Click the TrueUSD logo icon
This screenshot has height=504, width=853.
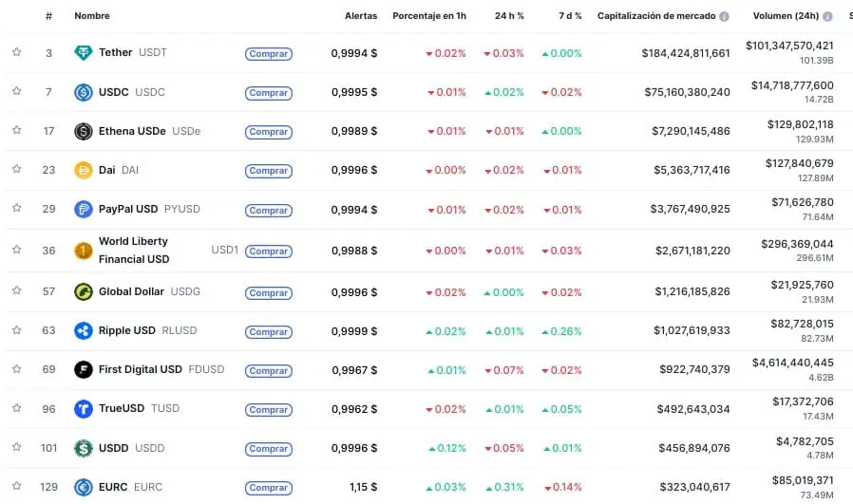(x=83, y=409)
